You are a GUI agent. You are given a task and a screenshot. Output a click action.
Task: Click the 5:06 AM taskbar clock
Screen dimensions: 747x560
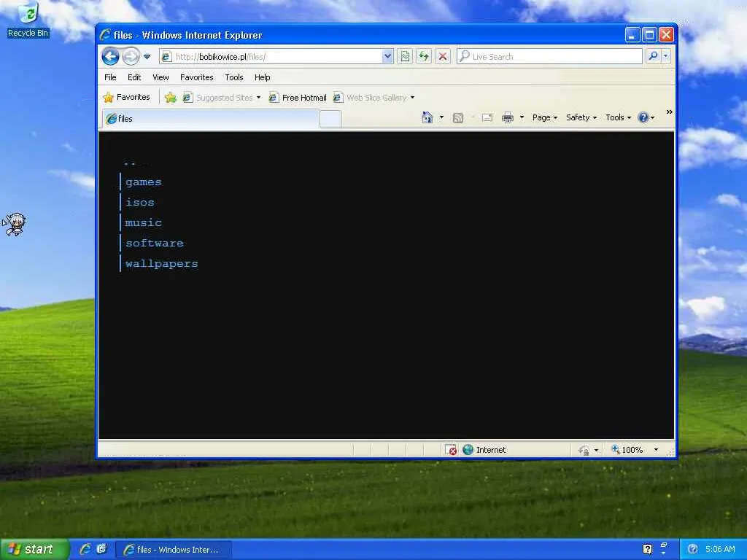point(720,549)
